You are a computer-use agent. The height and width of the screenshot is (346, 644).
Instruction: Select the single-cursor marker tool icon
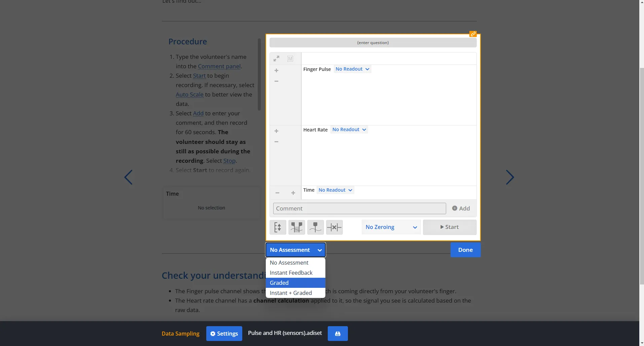(x=316, y=227)
